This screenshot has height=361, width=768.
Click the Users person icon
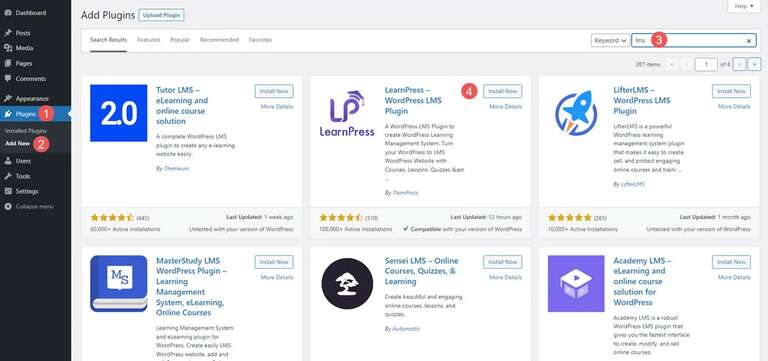click(8, 161)
